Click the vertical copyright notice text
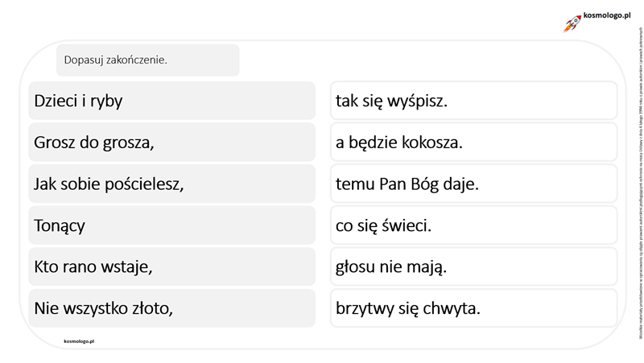644x363 pixels. tap(640, 184)
